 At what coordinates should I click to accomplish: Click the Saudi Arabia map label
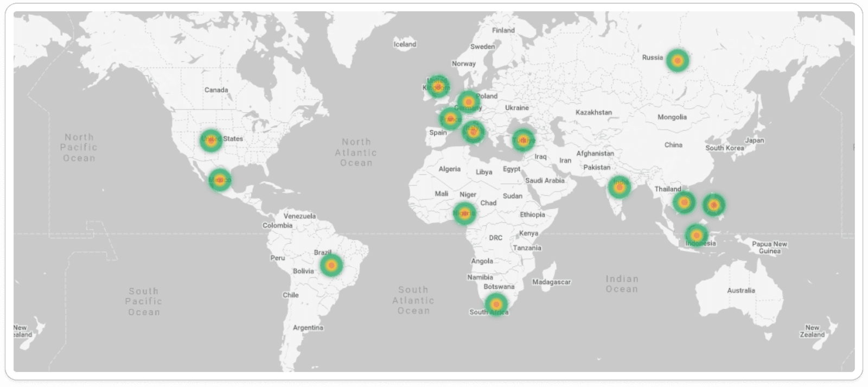click(545, 181)
